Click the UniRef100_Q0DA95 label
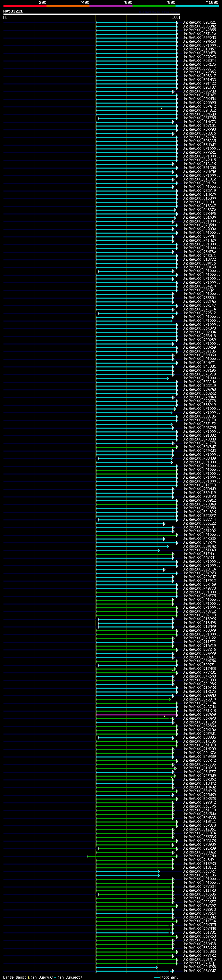This screenshot has width=222, height=980. point(199,103)
